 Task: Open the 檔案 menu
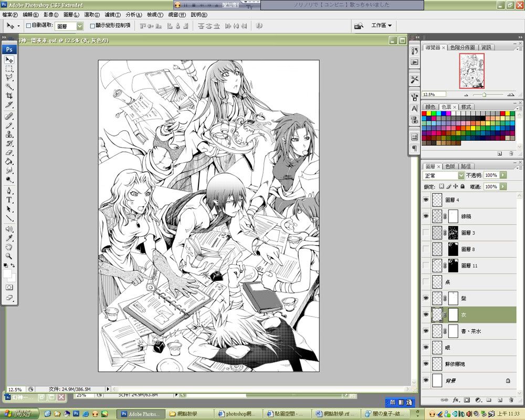9,15
